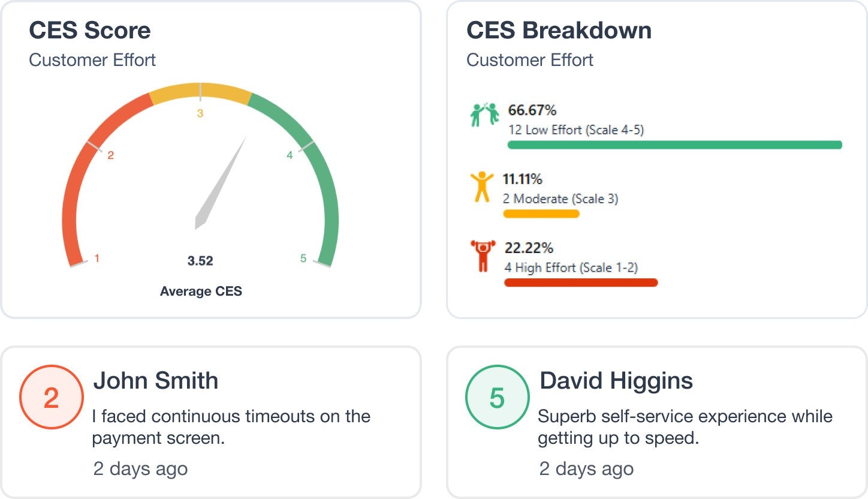Click the 66.67% Low Effort percentage
The image size is (868, 499).
tap(532, 110)
